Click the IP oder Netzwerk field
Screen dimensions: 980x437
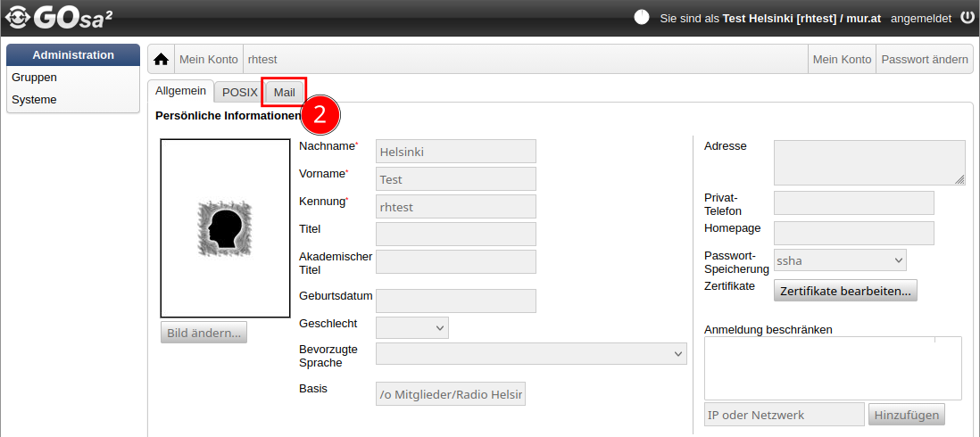[784, 415]
